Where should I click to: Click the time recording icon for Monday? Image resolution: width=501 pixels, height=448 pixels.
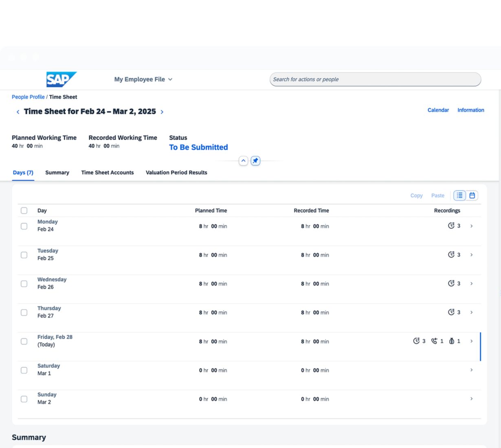pyautogui.click(x=451, y=226)
